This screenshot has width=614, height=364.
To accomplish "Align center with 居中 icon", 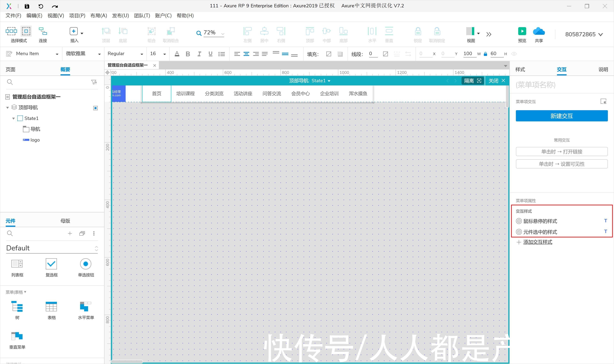I will click(264, 31).
